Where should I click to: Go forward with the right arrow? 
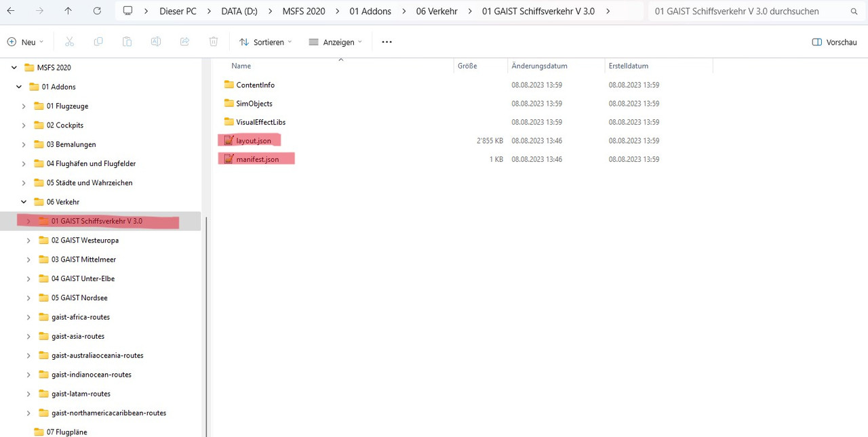pos(39,11)
